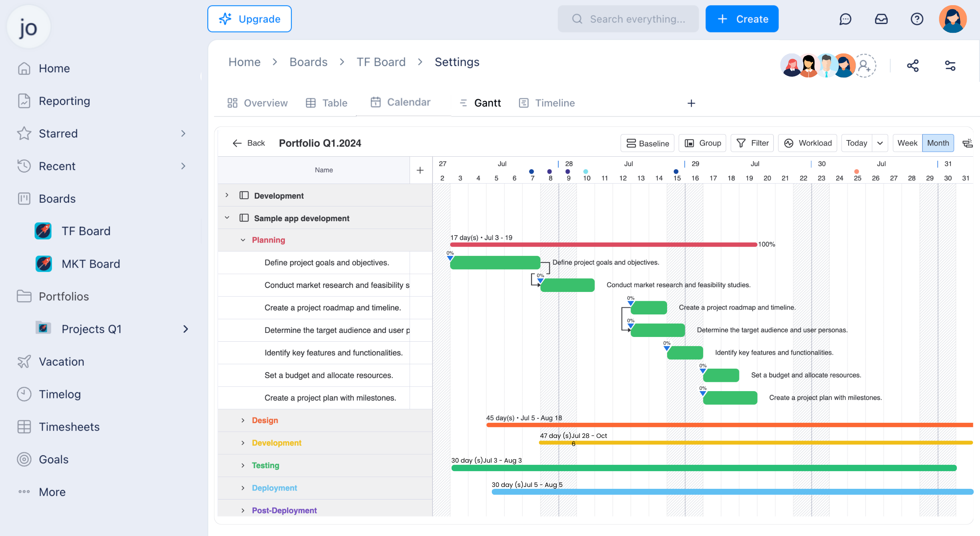Screen dimensions: 980x536
Task: Collapse the Sample app development group
Action: pyautogui.click(x=227, y=217)
